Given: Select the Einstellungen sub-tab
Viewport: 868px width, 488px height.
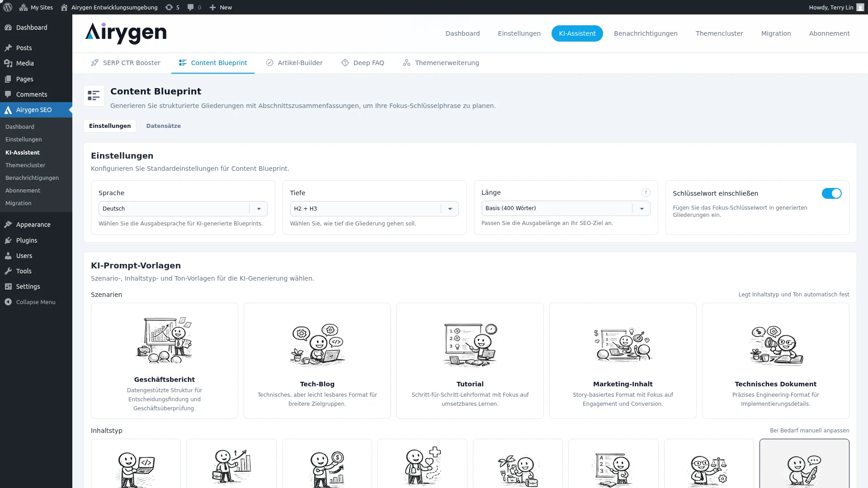Looking at the screenshot, I should point(110,126).
